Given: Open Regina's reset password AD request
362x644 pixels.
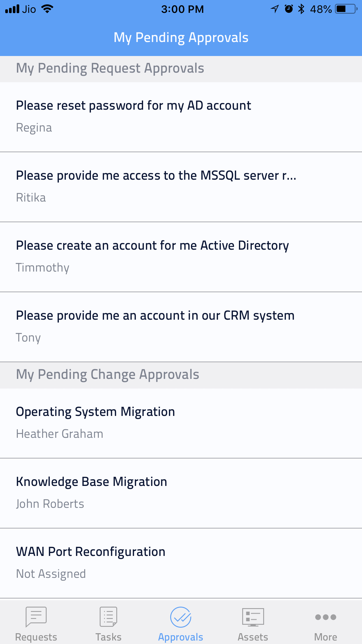Looking at the screenshot, I should [181, 117].
